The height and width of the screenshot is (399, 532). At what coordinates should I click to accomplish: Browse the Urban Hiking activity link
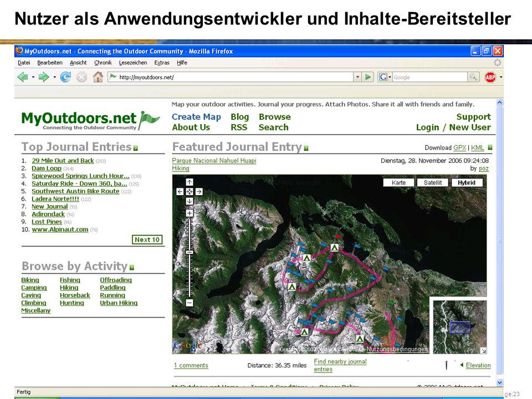click(119, 303)
